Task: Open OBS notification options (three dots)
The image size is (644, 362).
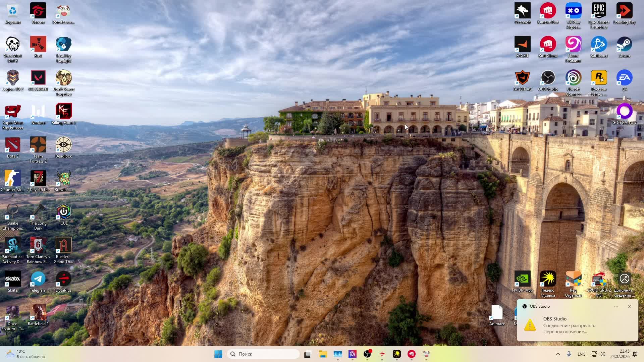Action: [616, 306]
